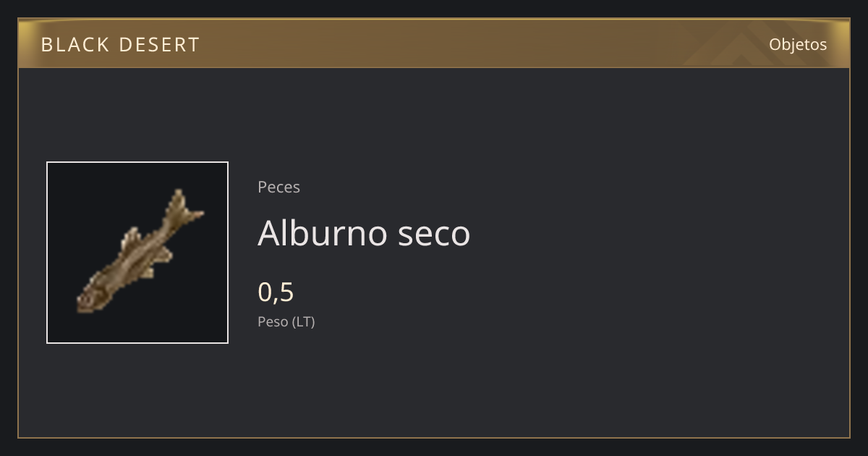The image size is (868, 456).
Task: Click the Peso (LT) label
Action: [x=286, y=321]
